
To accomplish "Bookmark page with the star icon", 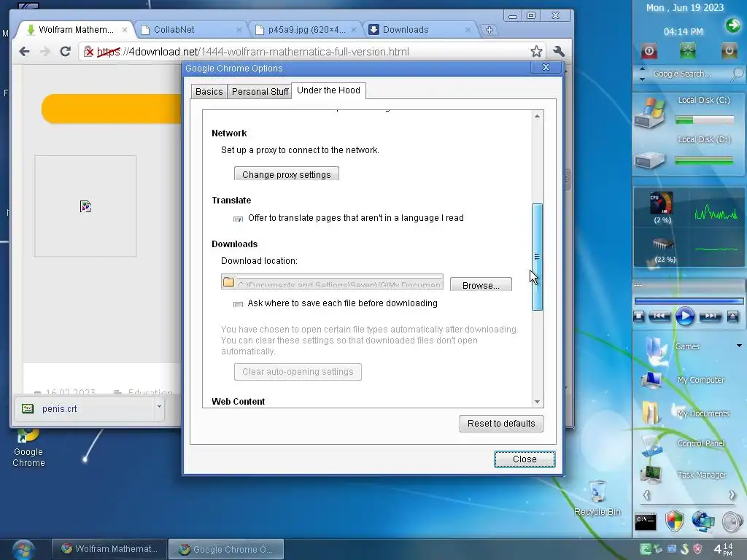I will (x=536, y=52).
